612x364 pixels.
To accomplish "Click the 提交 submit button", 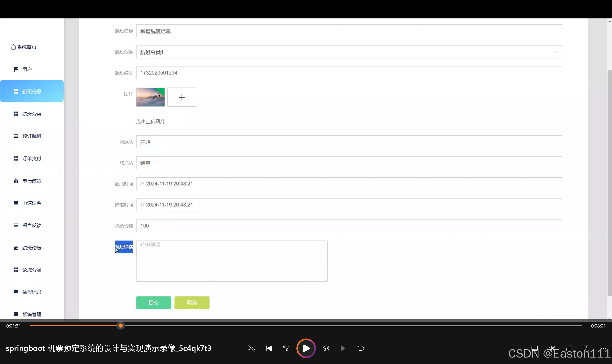I will (x=154, y=303).
